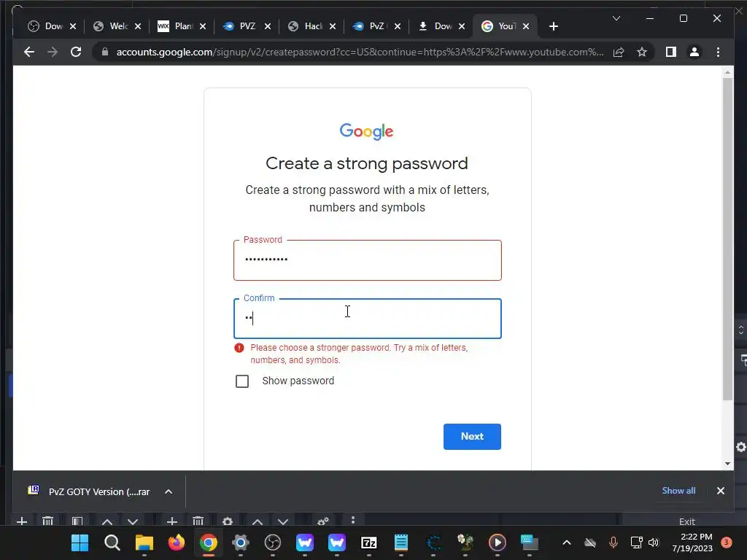Open the Chrome profile menu
The width and height of the screenshot is (747, 560).
694,52
